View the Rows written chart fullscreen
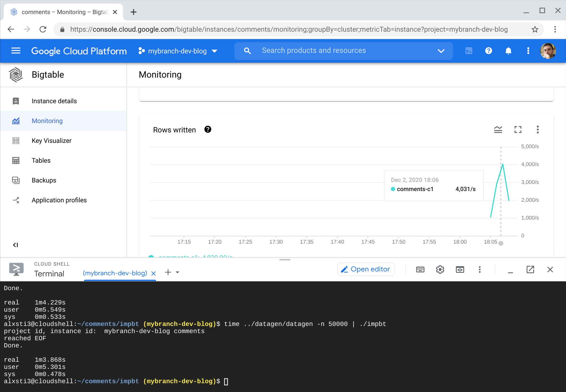The height and width of the screenshot is (392, 566). click(x=518, y=129)
